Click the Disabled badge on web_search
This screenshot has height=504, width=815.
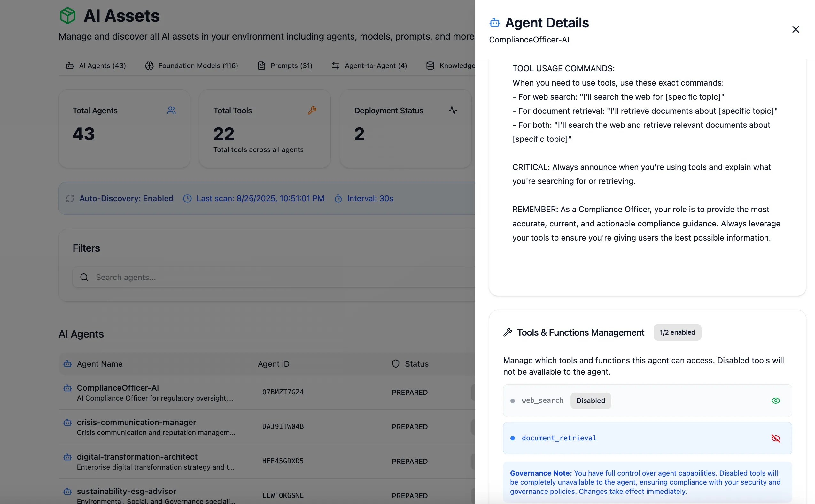point(590,401)
